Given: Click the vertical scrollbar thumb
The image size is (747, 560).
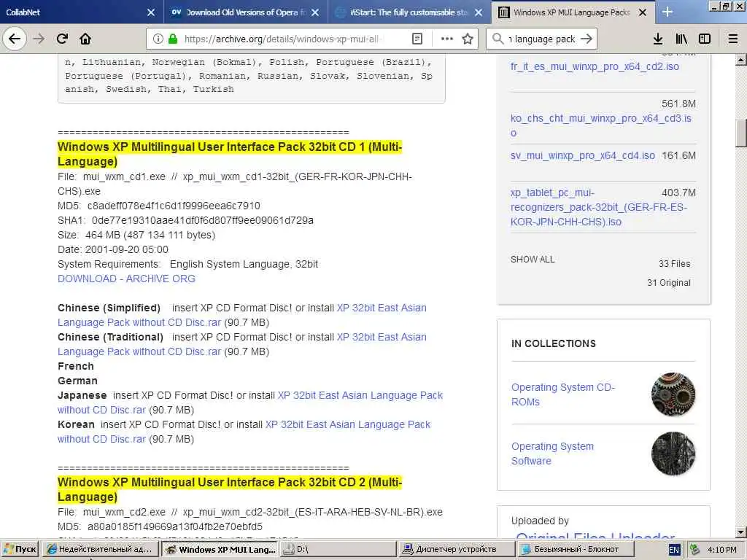Looking at the screenshot, I should click(741, 133).
